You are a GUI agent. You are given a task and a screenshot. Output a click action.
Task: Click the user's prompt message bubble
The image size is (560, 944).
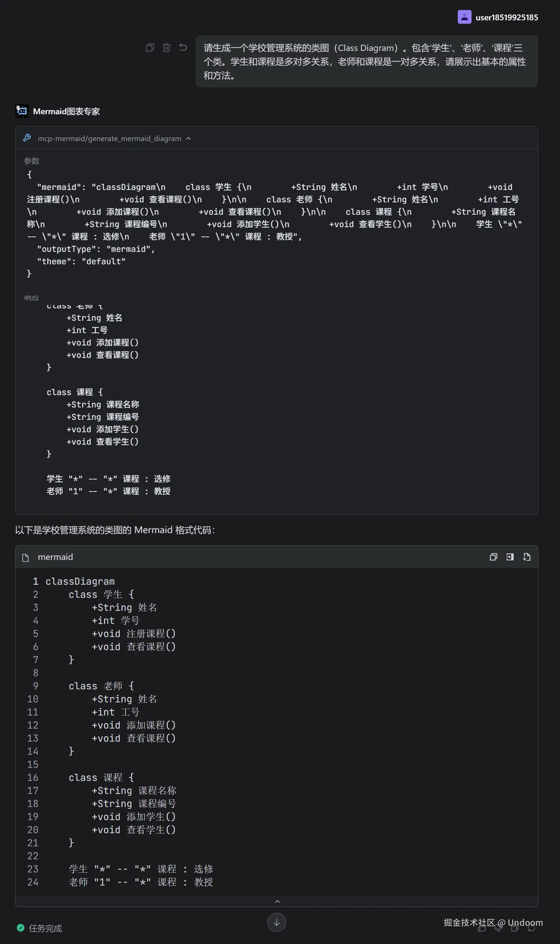pos(366,62)
